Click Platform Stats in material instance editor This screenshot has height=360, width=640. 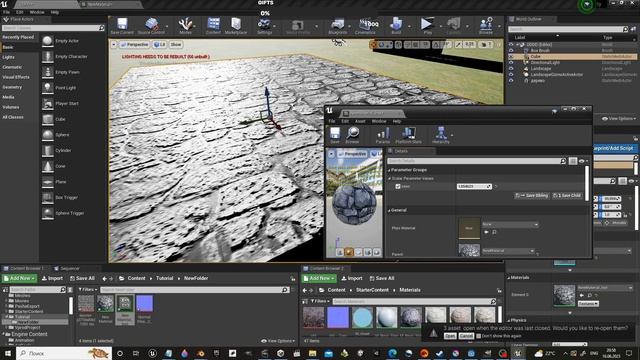tap(409, 135)
